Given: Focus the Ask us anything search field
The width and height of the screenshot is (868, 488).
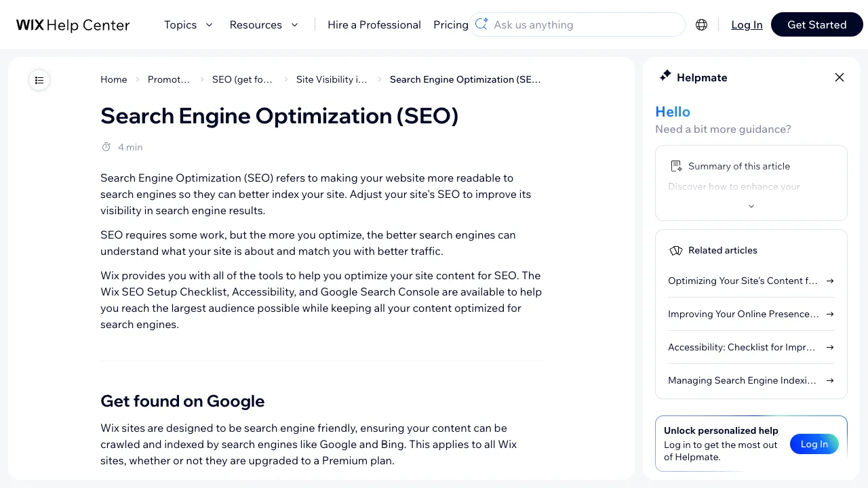Looking at the screenshot, I should pos(577,24).
